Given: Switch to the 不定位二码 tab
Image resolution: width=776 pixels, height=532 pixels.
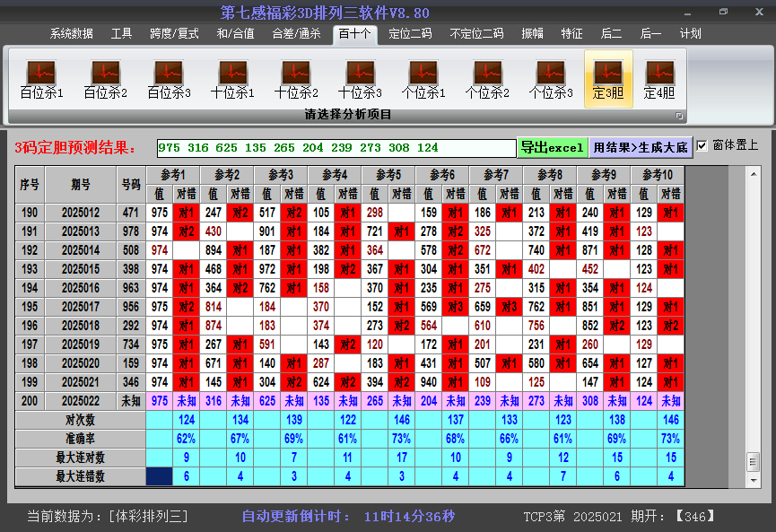Looking at the screenshot, I should pos(476,34).
